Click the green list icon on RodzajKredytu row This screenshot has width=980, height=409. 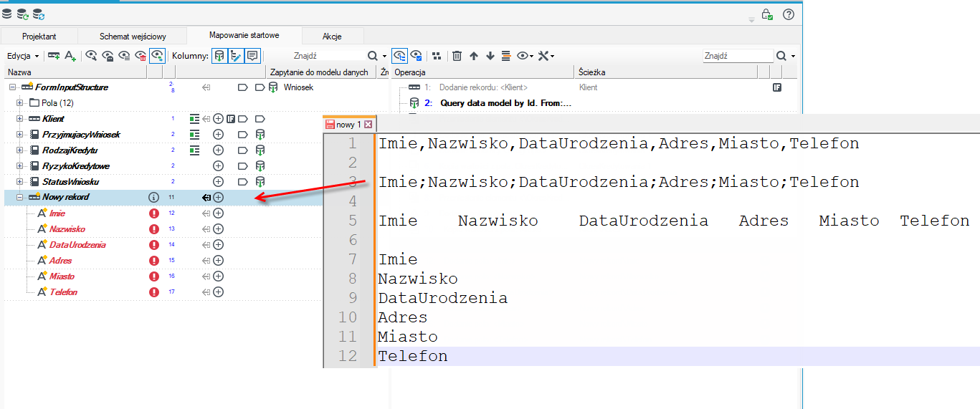tap(194, 150)
